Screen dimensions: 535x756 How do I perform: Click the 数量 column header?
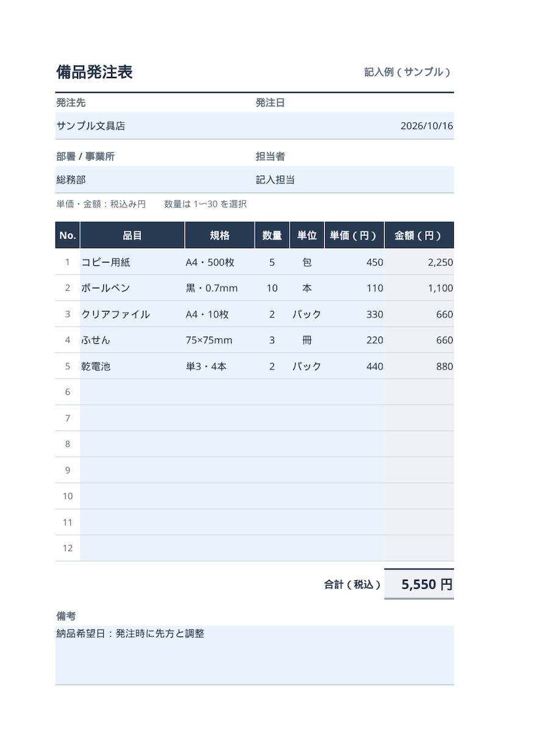pos(272,235)
